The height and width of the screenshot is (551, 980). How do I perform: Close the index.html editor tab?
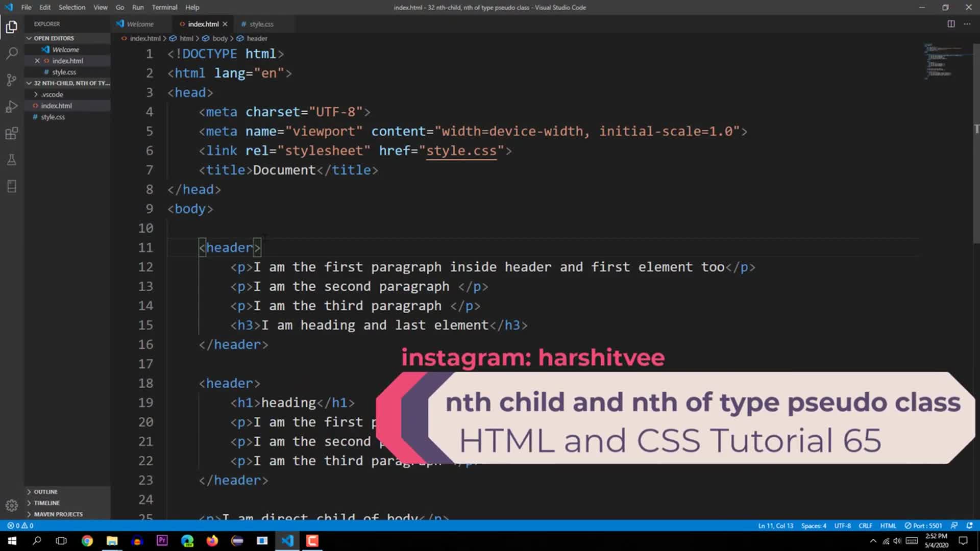[225, 24]
